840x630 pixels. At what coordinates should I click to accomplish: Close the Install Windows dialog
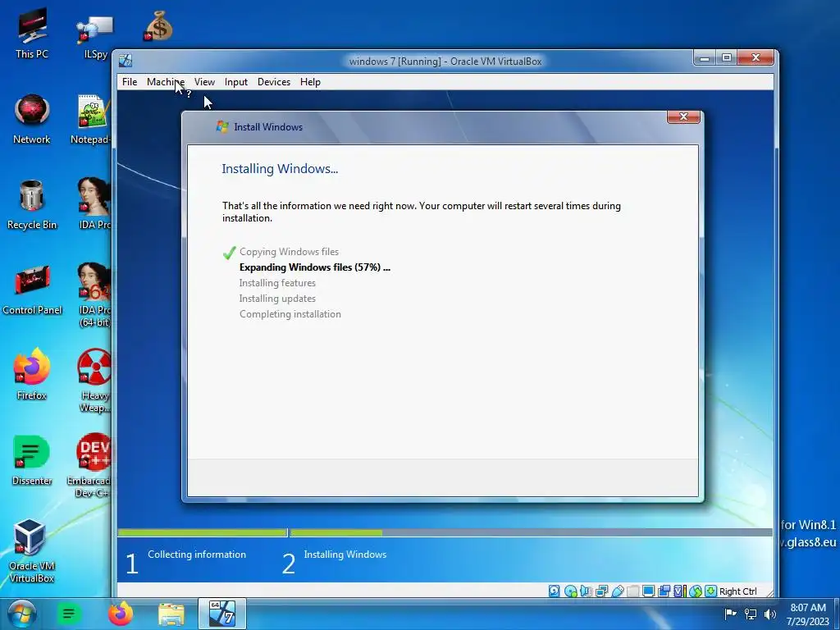click(x=683, y=116)
